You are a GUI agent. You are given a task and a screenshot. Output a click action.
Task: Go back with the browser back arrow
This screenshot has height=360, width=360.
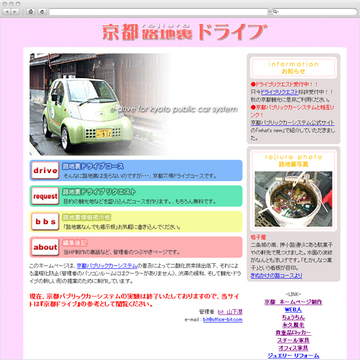pos(7,12)
